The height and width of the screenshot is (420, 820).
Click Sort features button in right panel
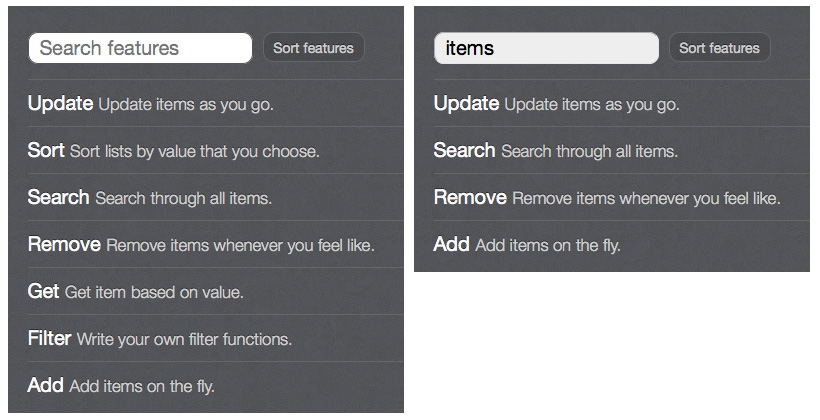pos(719,48)
